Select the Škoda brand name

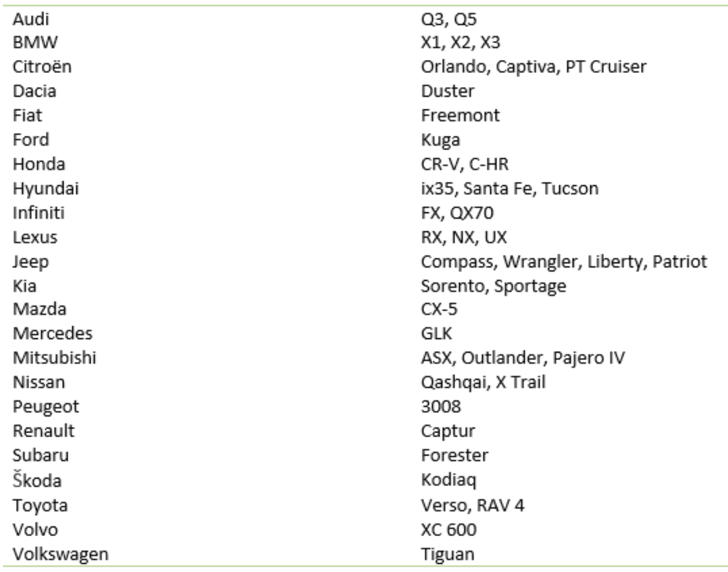click(37, 480)
